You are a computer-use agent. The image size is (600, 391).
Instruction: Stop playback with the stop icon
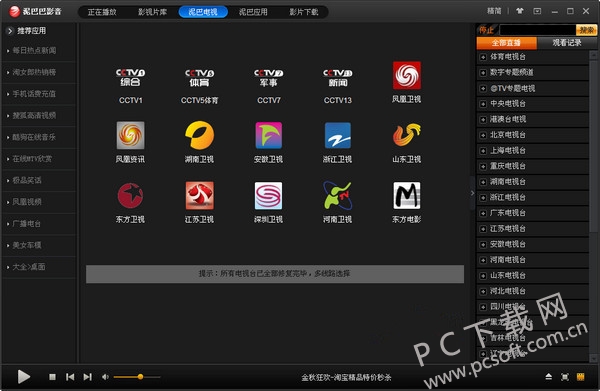click(52, 377)
